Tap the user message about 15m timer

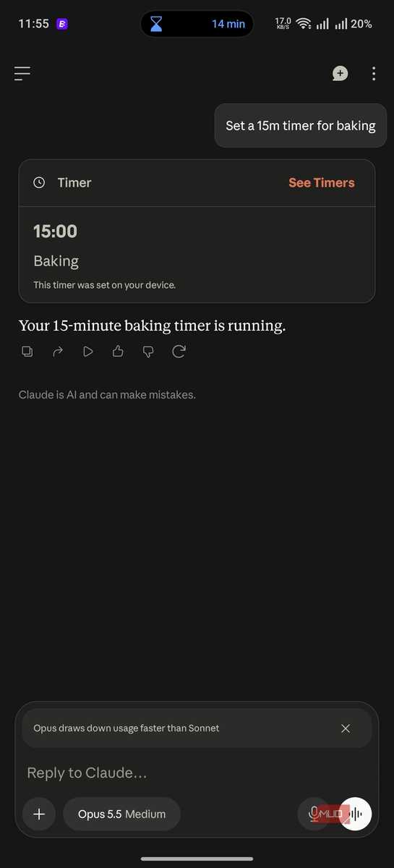[x=301, y=126]
